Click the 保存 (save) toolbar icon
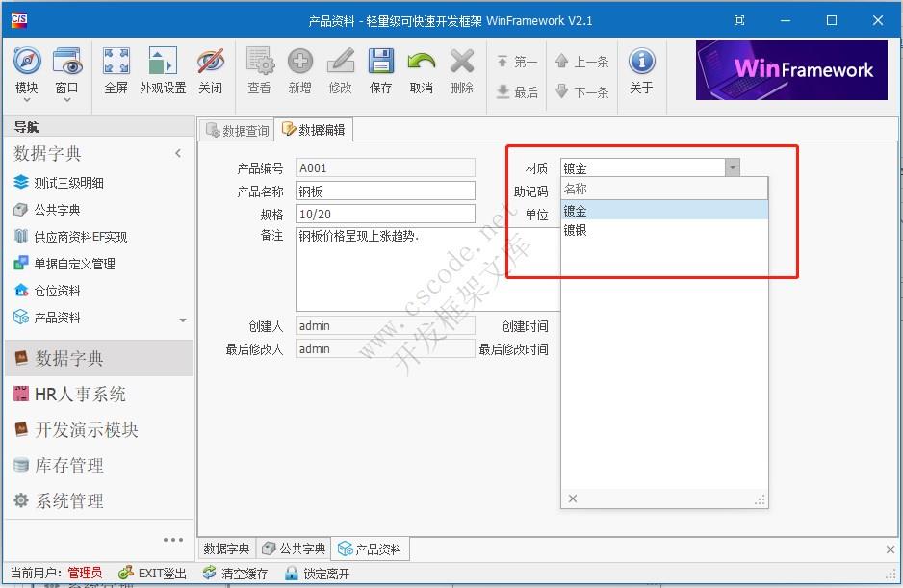Screen dimensions: 903x588 pos(379,70)
